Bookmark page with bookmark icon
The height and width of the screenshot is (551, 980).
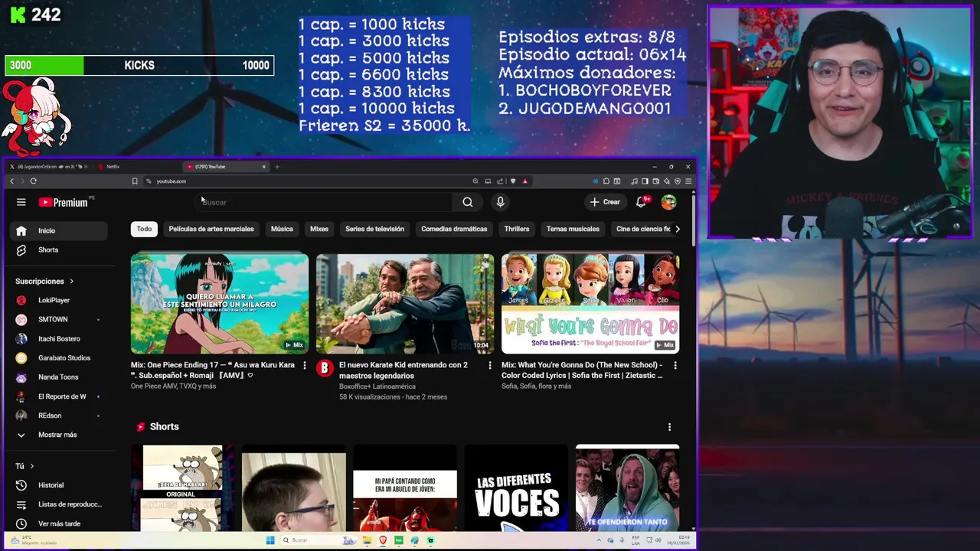135,181
